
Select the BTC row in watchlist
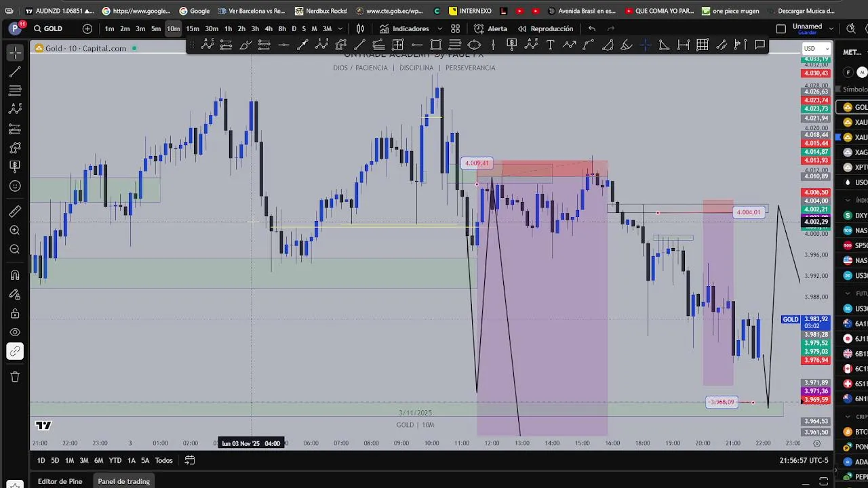[x=854, y=432]
